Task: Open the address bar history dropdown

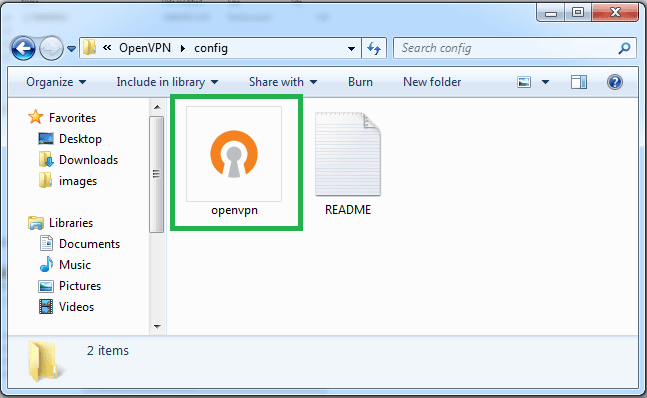Action: click(351, 49)
